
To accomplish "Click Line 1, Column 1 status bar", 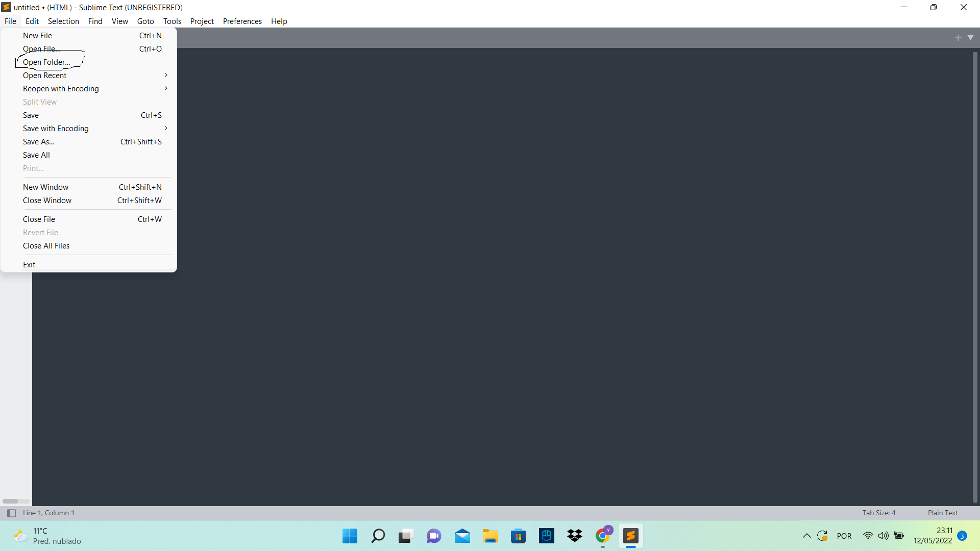I will pos(49,513).
